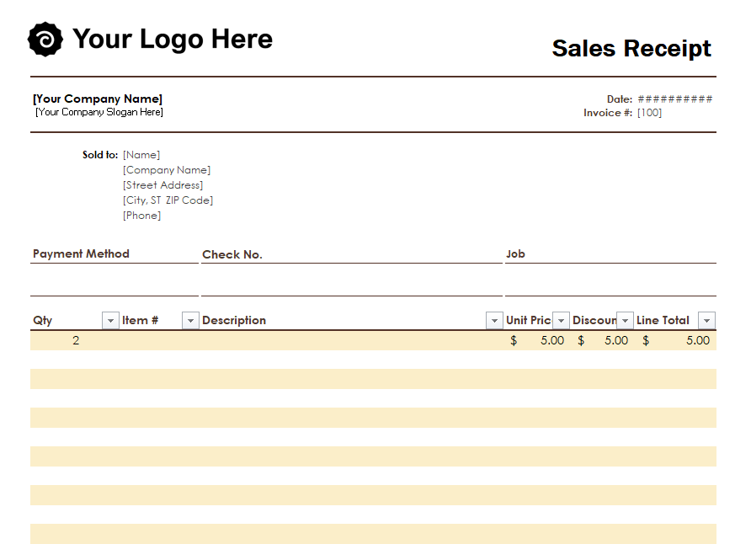Select the Date value cell with hashes
Screen dimensions: 751x560
point(675,99)
